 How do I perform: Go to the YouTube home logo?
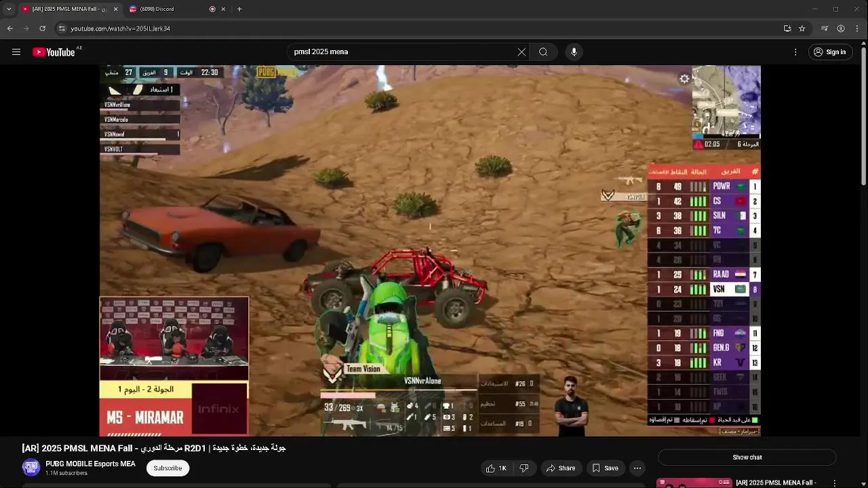point(54,52)
